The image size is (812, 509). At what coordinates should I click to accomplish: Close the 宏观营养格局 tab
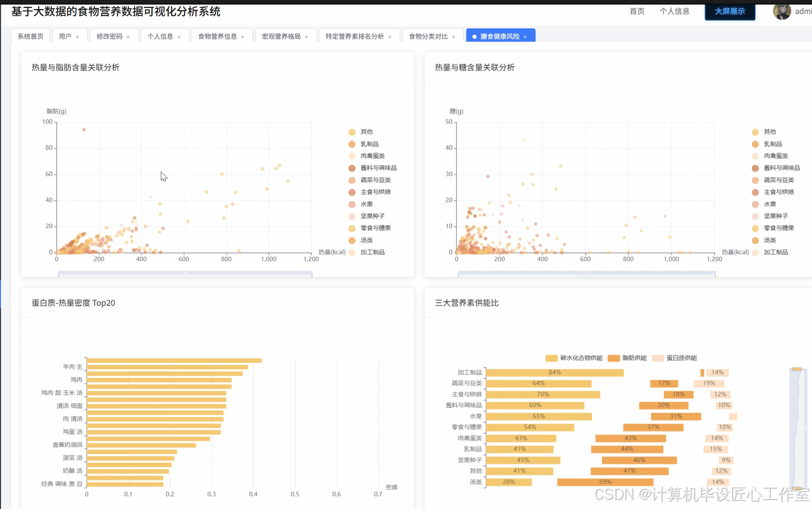[x=306, y=37]
